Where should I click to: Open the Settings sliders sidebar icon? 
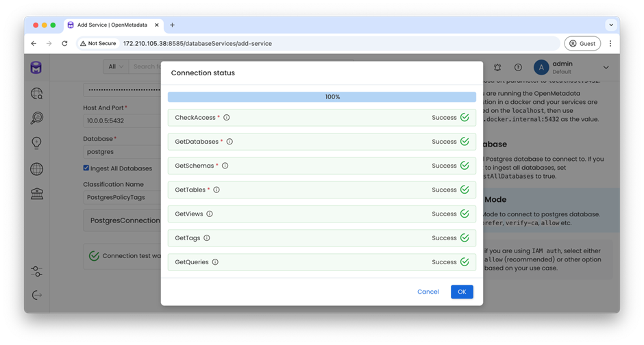[37, 272]
